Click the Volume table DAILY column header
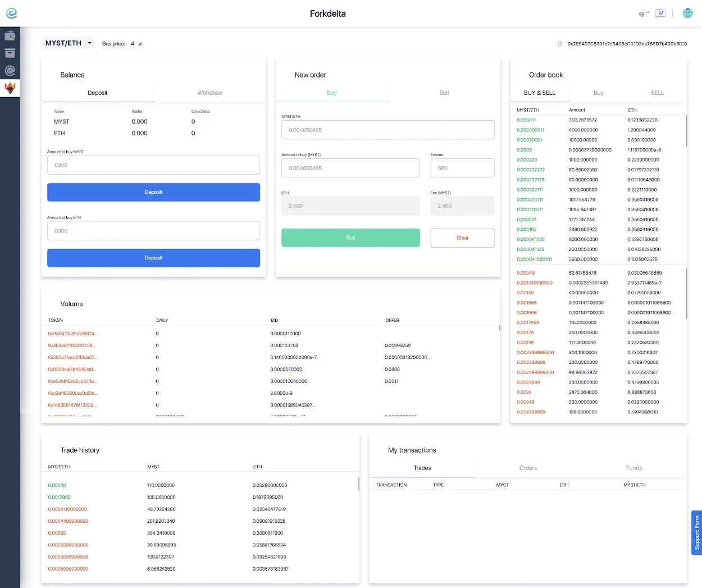Screen dimensions: 702x588 (x=162, y=320)
